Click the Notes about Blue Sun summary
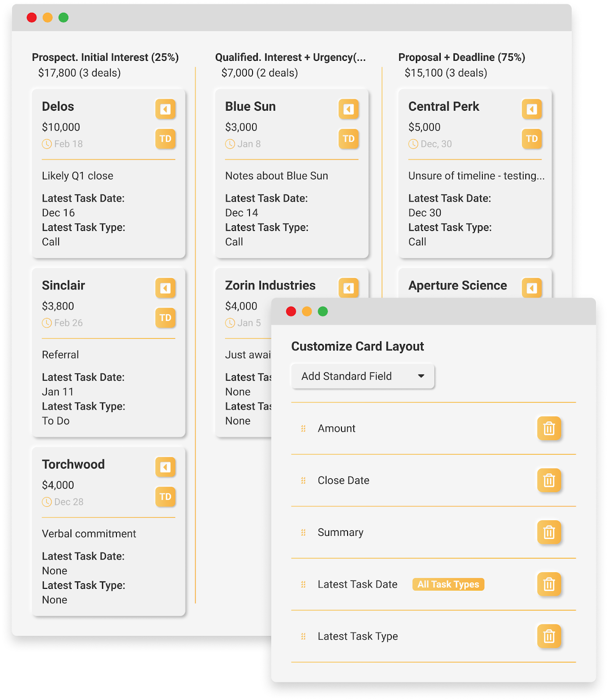Viewport: 608px width, 700px height. 277,176
